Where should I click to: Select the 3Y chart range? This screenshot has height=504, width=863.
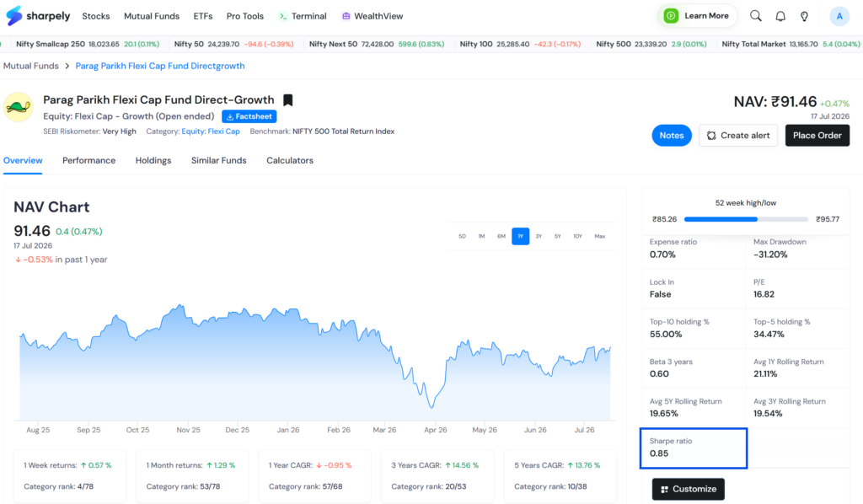coord(539,236)
